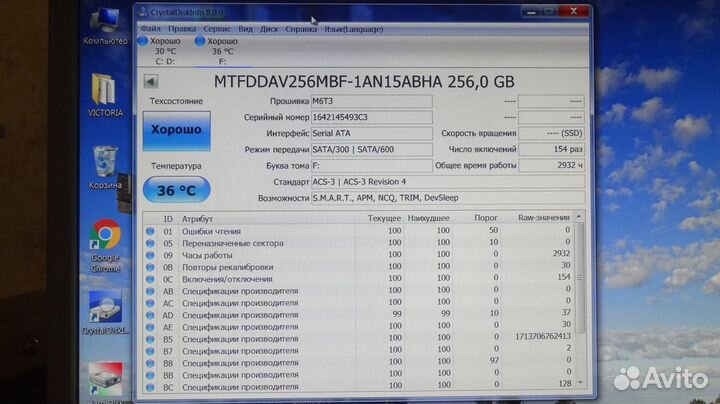Click the Буква тома field F:
This screenshot has height=404, width=720.
tap(371, 165)
